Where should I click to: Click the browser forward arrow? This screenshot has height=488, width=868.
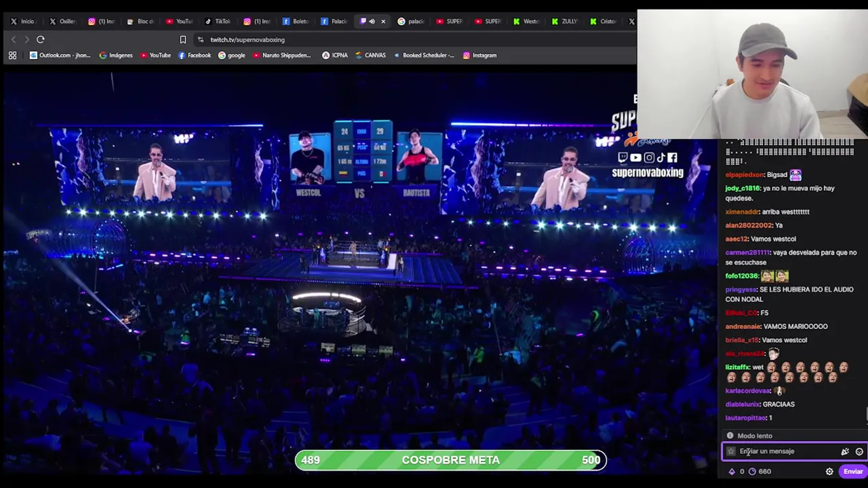click(26, 39)
